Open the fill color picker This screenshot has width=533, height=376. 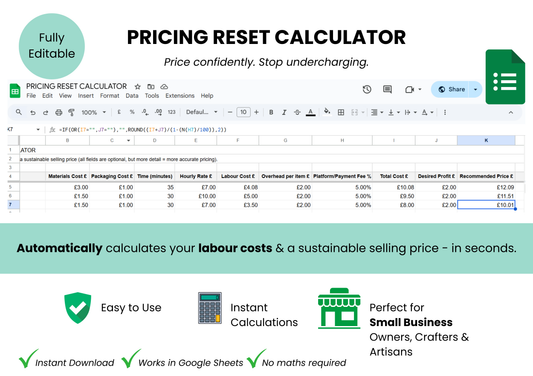327,112
